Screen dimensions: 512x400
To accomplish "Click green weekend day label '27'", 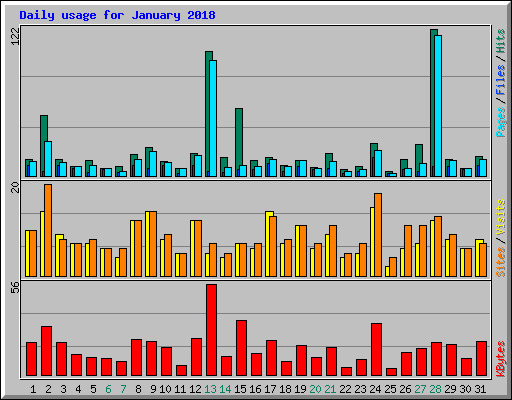I will [x=420, y=389].
